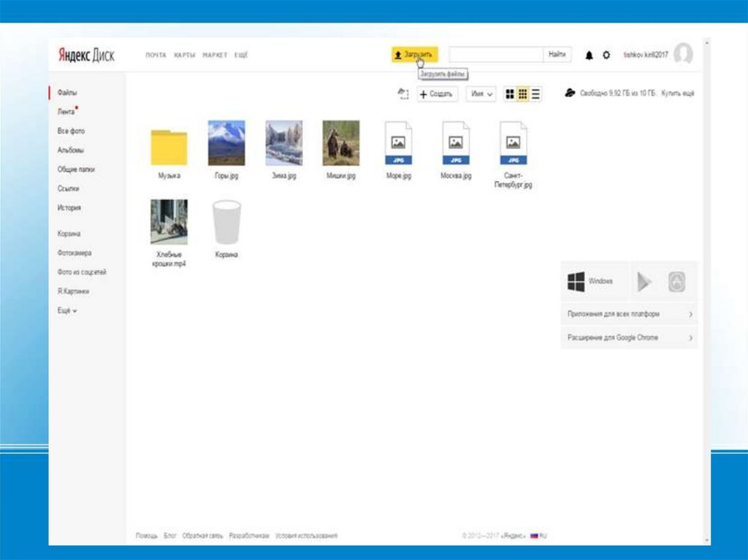Image resolution: width=748 pixels, height=560 pixels.
Task: Click the screenshot capture icon left of Создать
Action: (403, 94)
